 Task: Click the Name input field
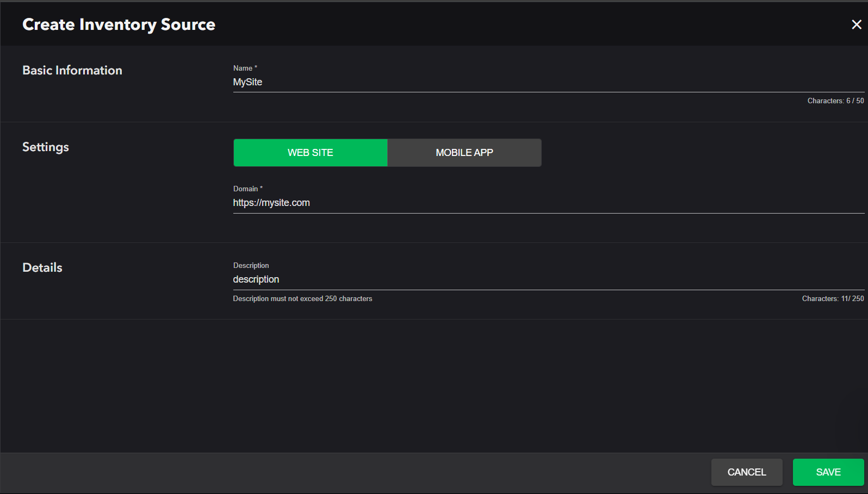point(549,82)
